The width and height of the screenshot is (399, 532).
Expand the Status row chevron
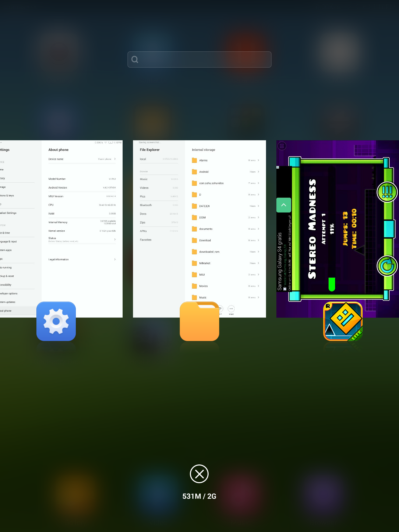(115, 239)
